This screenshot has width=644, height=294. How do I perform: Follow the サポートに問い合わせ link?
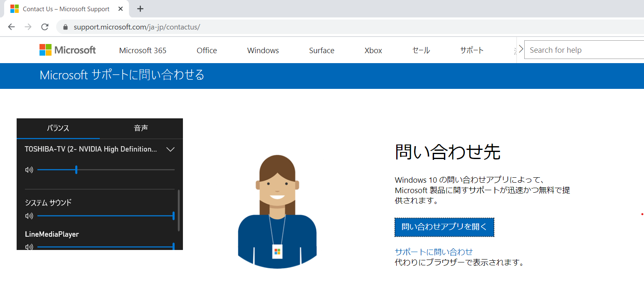point(434,252)
